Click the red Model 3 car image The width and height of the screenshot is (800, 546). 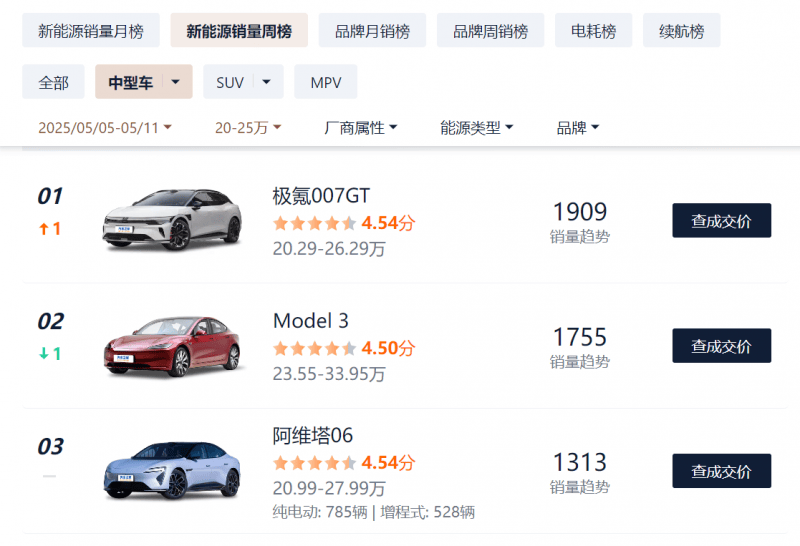point(172,346)
